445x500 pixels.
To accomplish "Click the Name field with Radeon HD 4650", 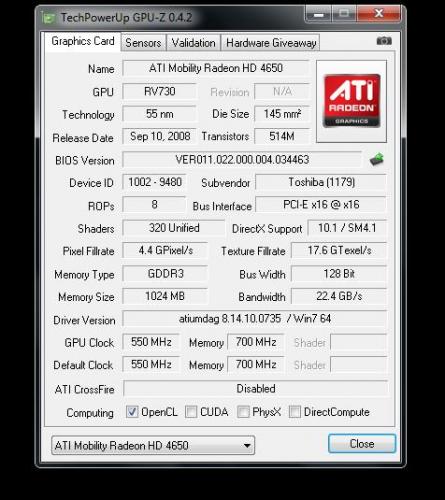I will [216, 68].
